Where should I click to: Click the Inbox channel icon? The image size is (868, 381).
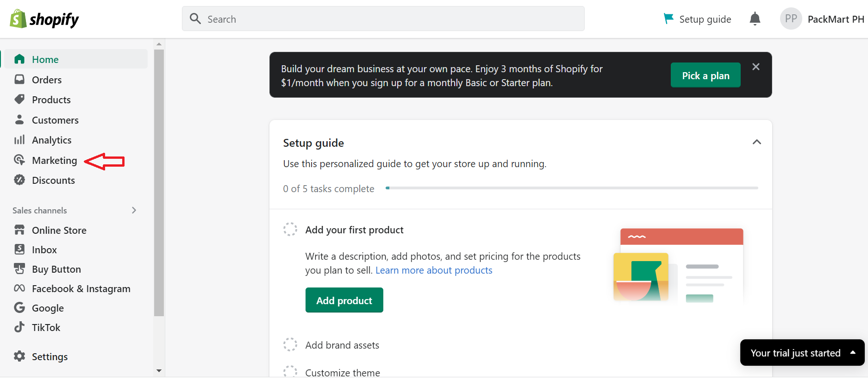point(19,250)
